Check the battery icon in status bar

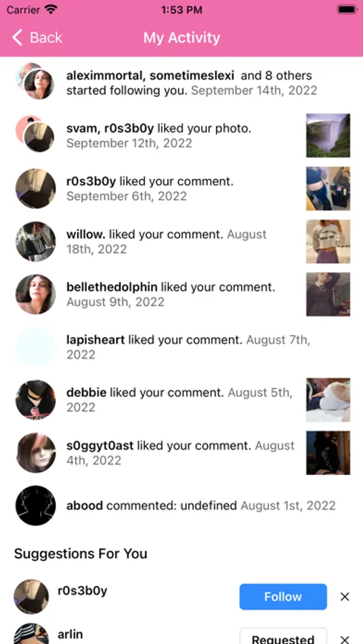tap(347, 9)
